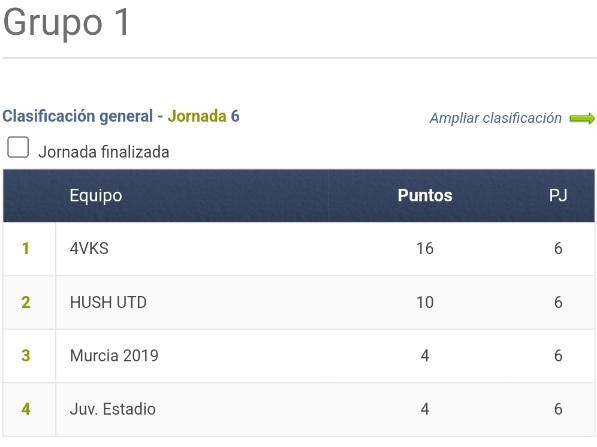
Task: Select the 4VKS team row
Action: pos(299,249)
